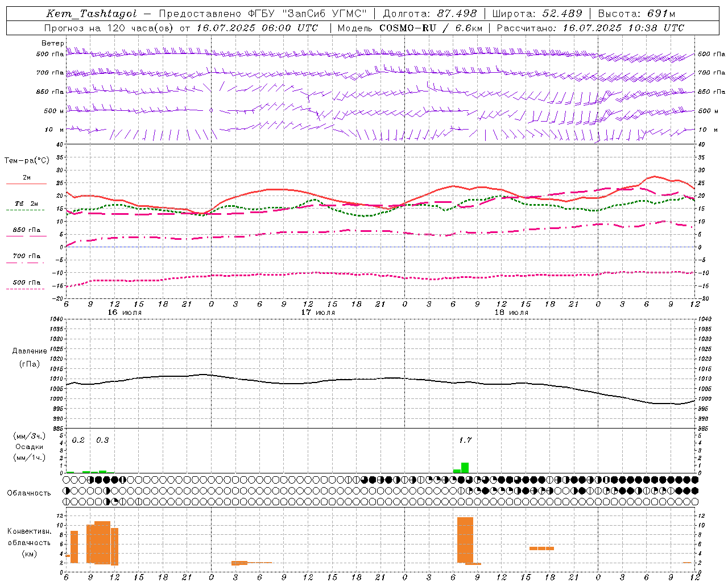728x582 pixels.
Task: Click the "18 июля" date label
Action: (511, 313)
